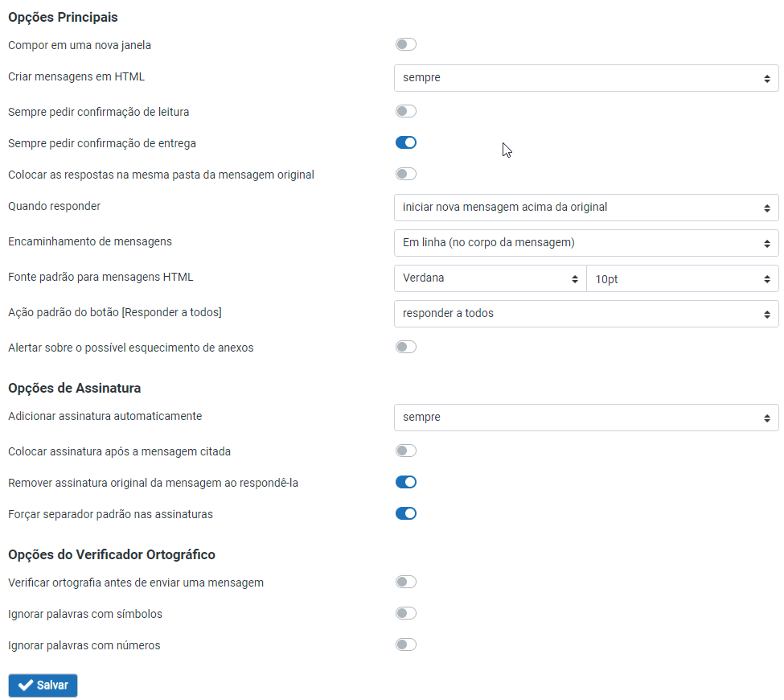
Task: Toggle Ignorar palavras com símbolos
Action: 405,613
